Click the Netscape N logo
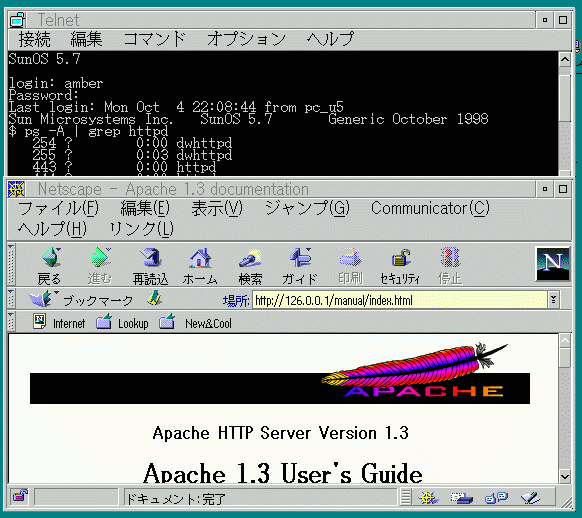The height and width of the screenshot is (518, 582). pos(553,264)
